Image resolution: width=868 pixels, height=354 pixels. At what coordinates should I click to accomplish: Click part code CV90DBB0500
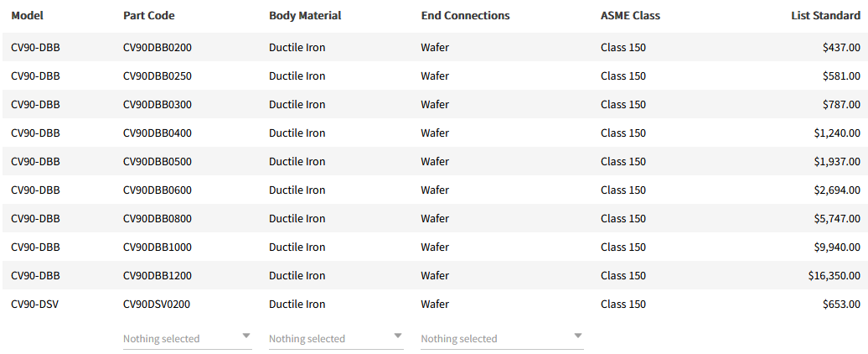[158, 162]
